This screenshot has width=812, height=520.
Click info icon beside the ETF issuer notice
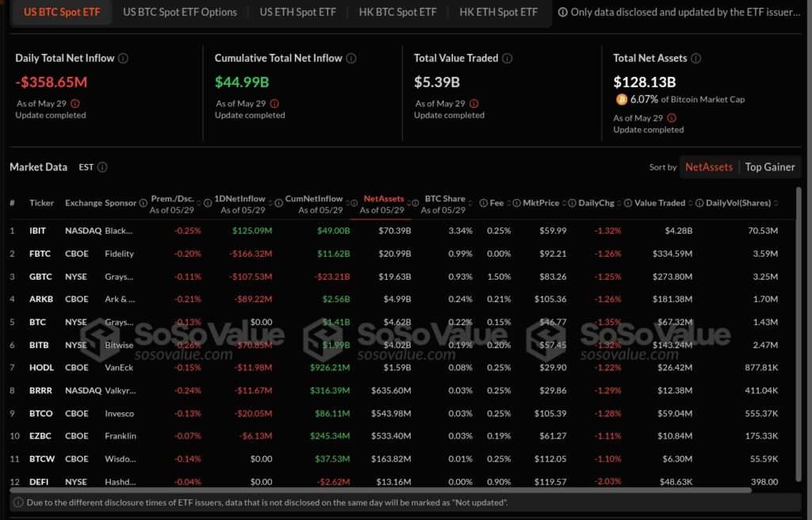pos(562,12)
